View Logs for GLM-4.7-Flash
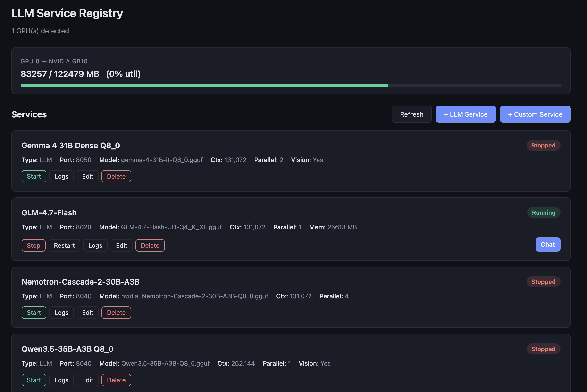The width and height of the screenshot is (587, 392). pos(95,245)
